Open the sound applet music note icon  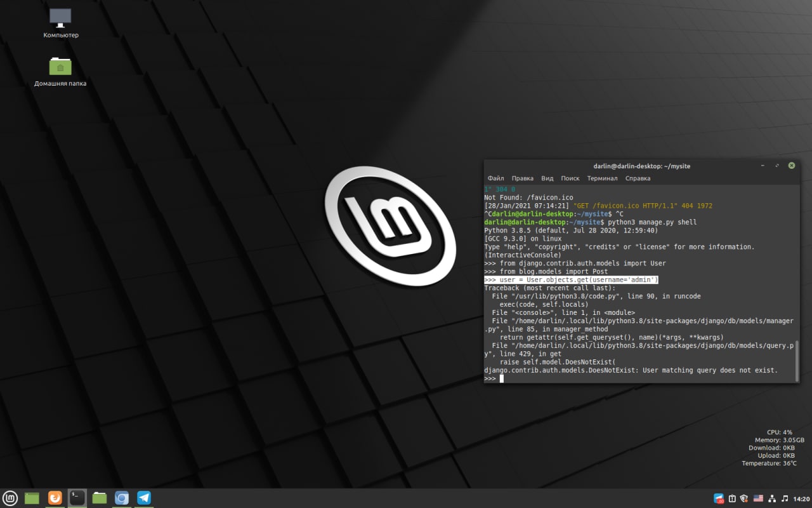tap(785, 498)
